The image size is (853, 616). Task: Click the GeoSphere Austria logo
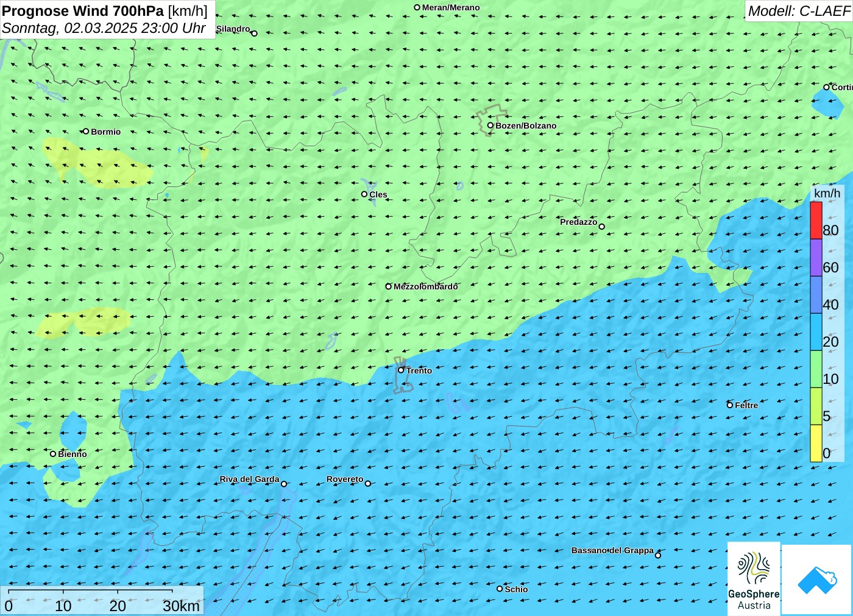tap(754, 578)
